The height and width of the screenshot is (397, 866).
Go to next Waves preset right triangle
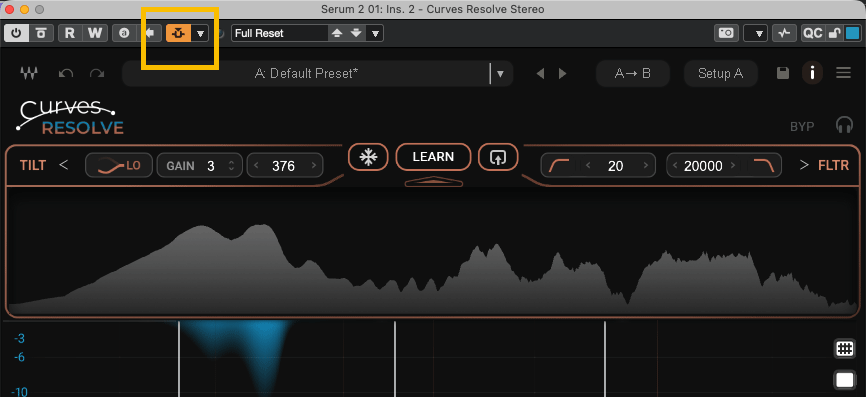tap(562, 73)
